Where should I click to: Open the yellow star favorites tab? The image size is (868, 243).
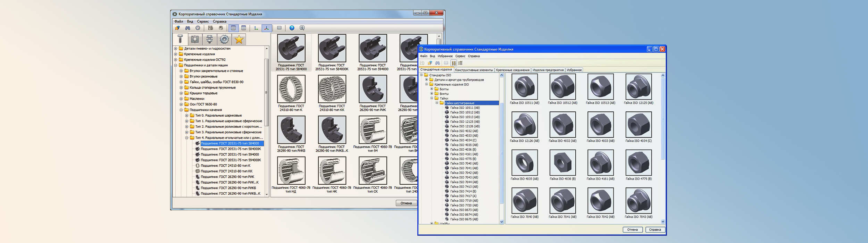click(x=239, y=40)
